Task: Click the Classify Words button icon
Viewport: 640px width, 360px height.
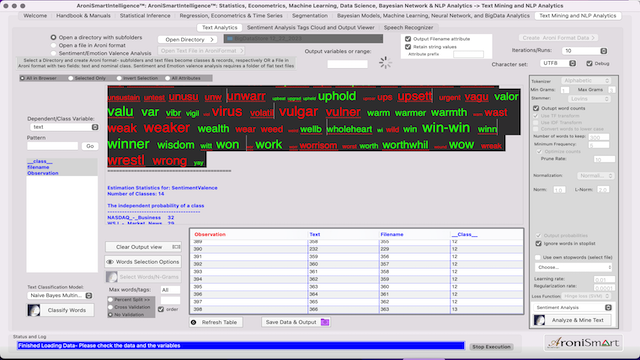Action: point(34,310)
